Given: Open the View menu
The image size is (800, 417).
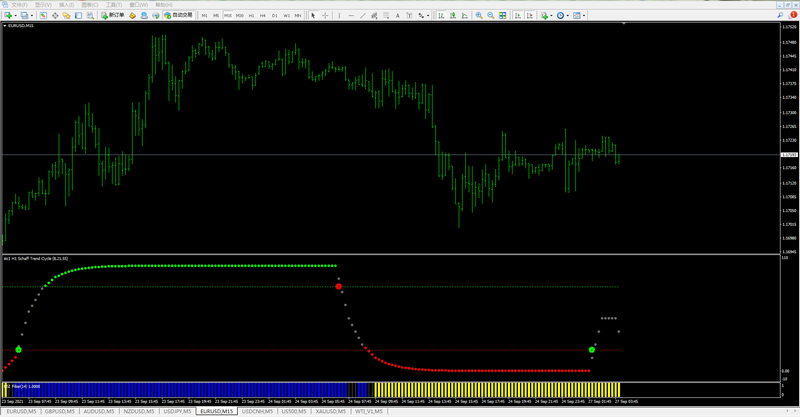Looking at the screenshot, I should [43, 5].
